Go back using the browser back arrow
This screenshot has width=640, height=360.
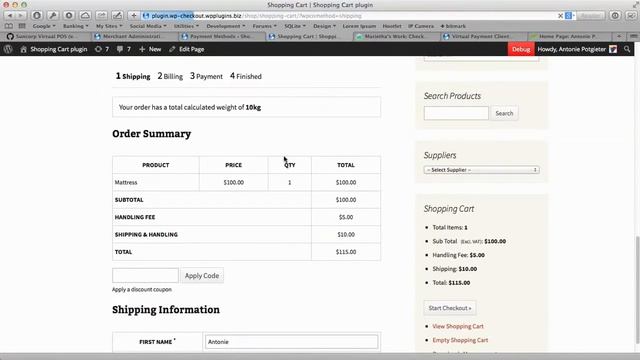click(9, 16)
